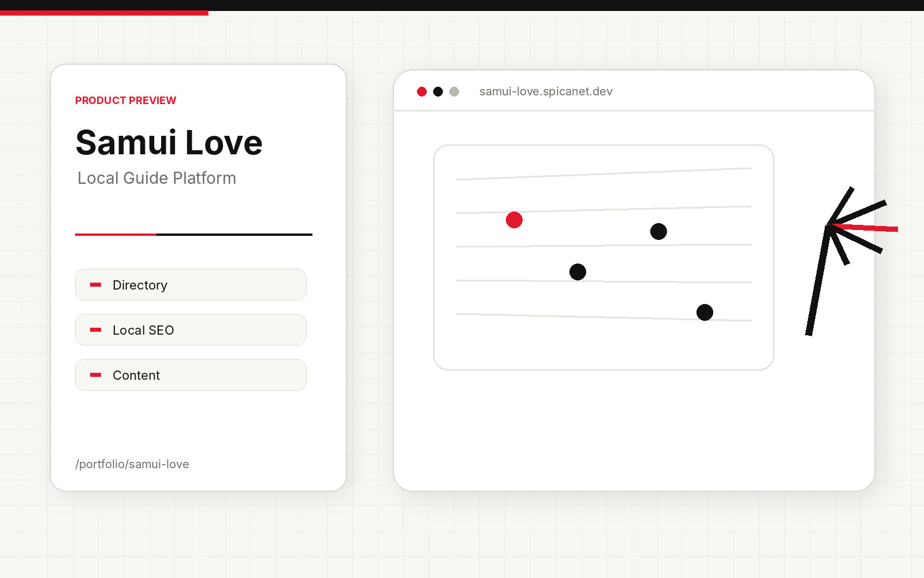Click the Local SEO feature pill
The width and height of the screenshot is (924, 578).
pyautogui.click(x=191, y=329)
